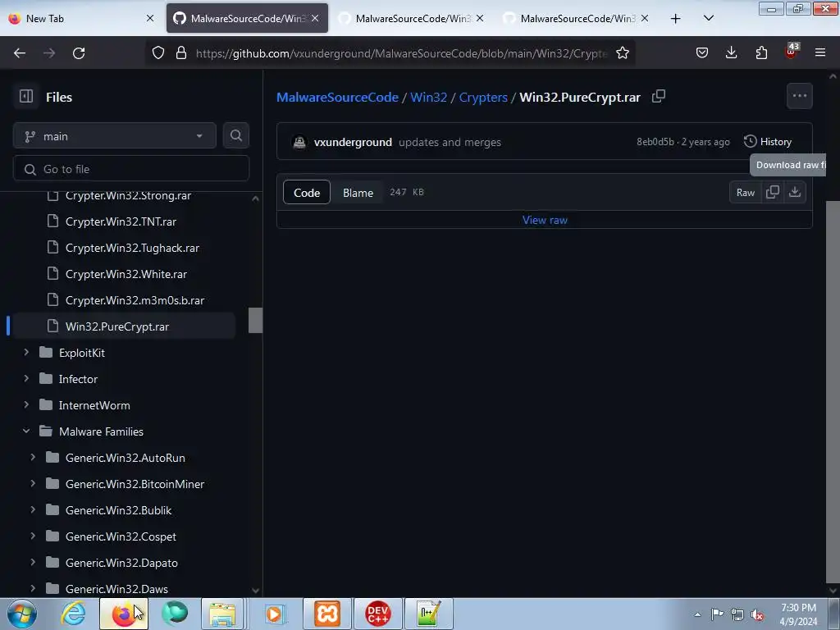Open Firefox downloads panel

731,53
